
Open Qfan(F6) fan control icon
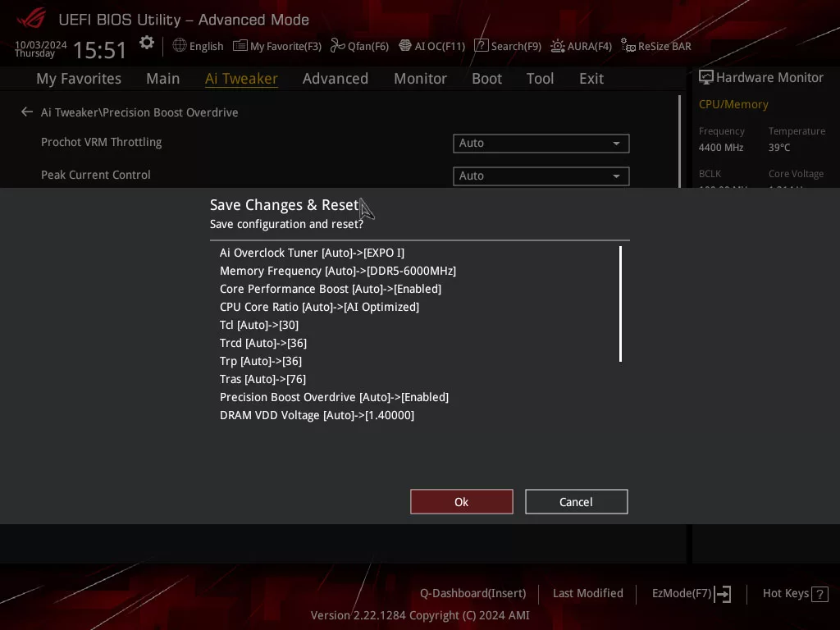click(337, 46)
